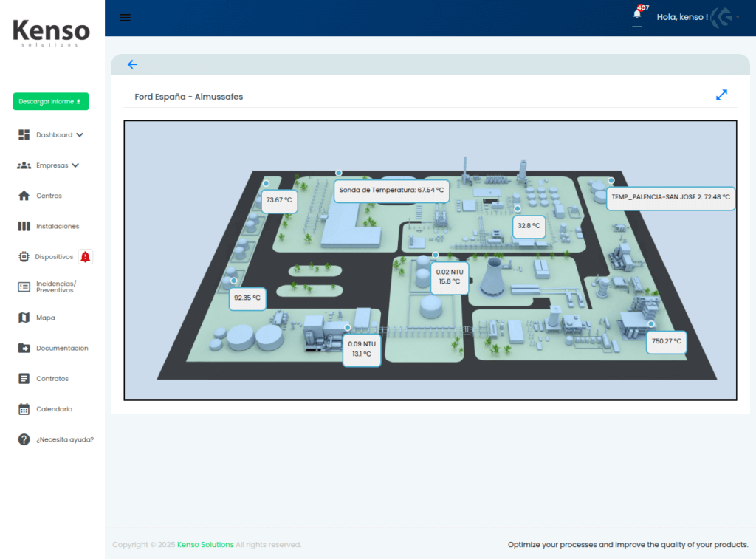Expand the Empresas chevron

76,165
